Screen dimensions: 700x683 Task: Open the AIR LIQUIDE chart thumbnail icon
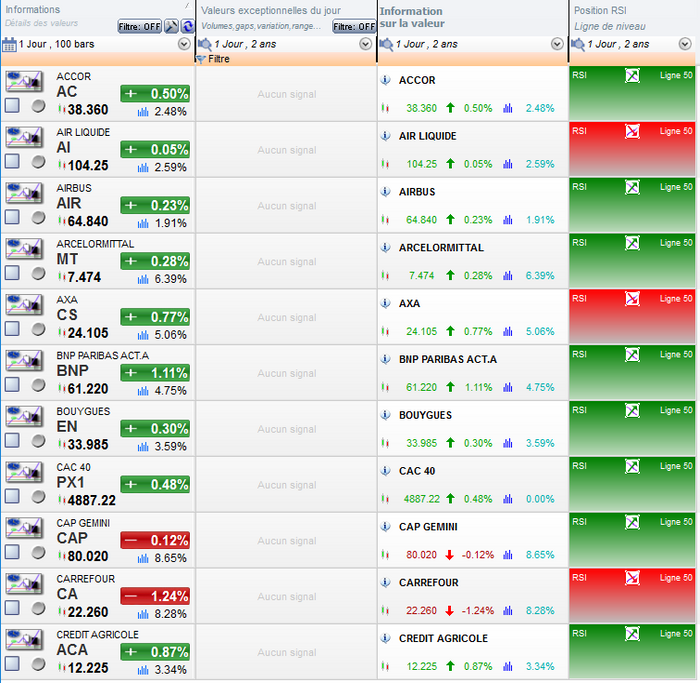click(24, 137)
